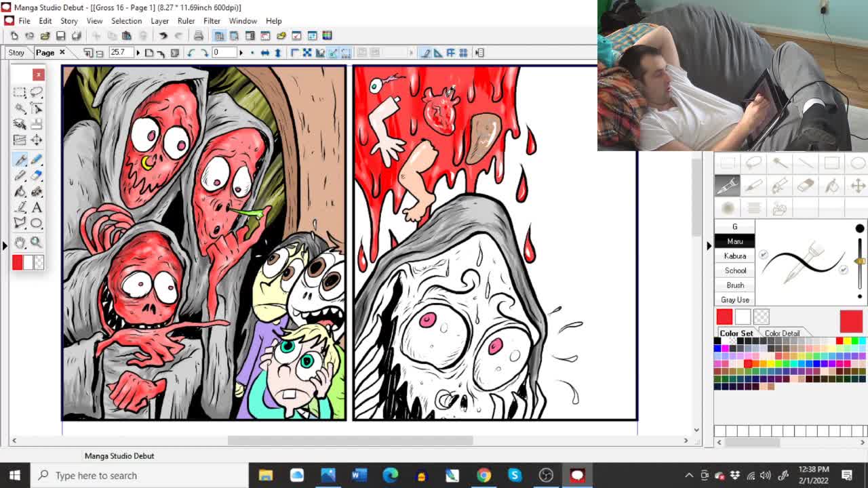Image resolution: width=868 pixels, height=488 pixels.
Task: Click the Print icon in toolbar
Action: pos(199,36)
